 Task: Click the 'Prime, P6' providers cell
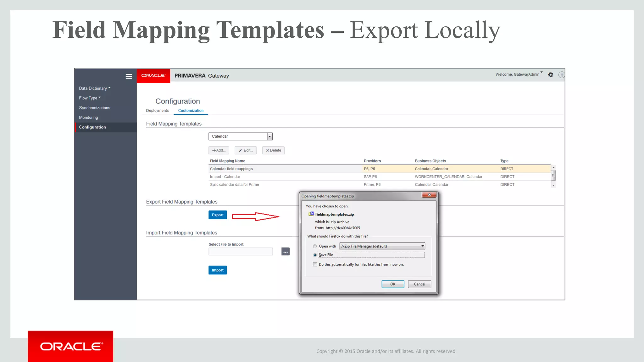click(372, 184)
